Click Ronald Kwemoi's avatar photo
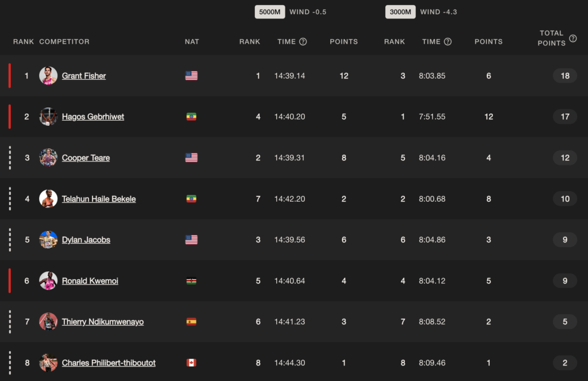 point(48,281)
